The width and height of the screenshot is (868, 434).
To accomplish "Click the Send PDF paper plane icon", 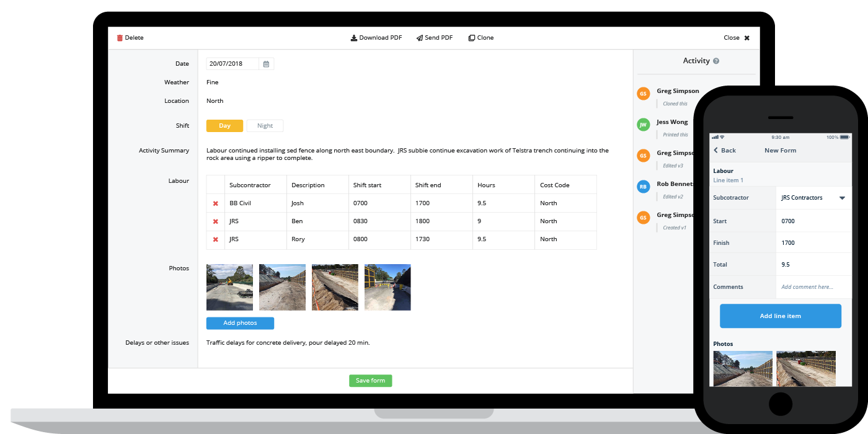I will coord(419,38).
